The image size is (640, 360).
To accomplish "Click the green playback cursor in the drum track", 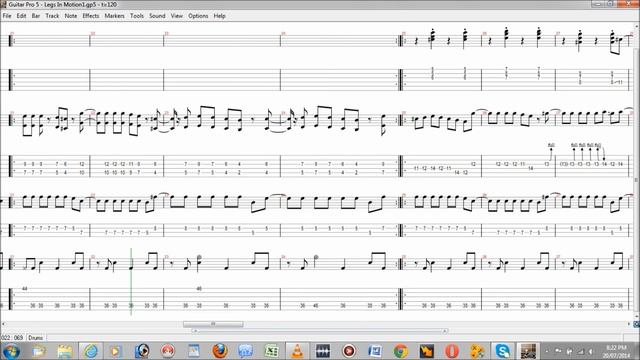I will pyautogui.click(x=131, y=282).
